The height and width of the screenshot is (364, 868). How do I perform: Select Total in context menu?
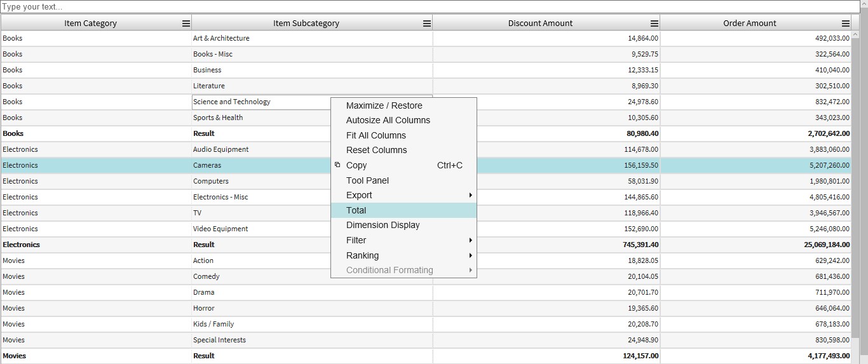(356, 210)
